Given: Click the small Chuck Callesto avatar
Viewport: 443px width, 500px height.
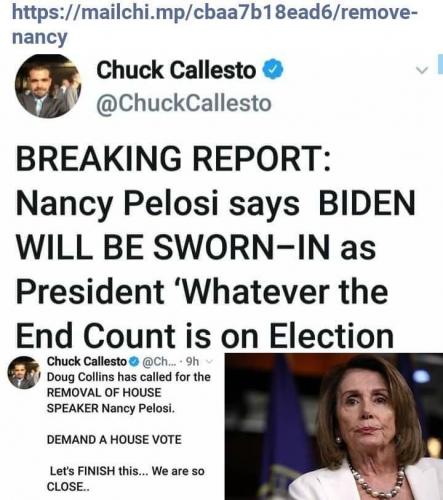Looking at the screenshot, I should (24, 373).
